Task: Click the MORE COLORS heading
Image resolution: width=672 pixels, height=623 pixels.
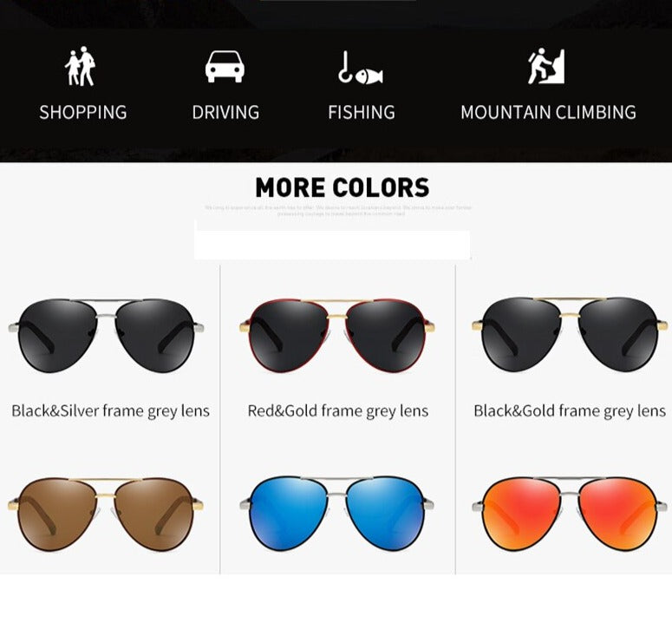Action: (342, 187)
